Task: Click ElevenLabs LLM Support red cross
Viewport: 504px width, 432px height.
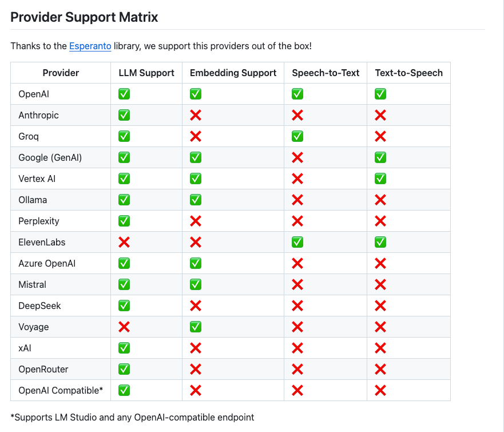Action: 124,242
